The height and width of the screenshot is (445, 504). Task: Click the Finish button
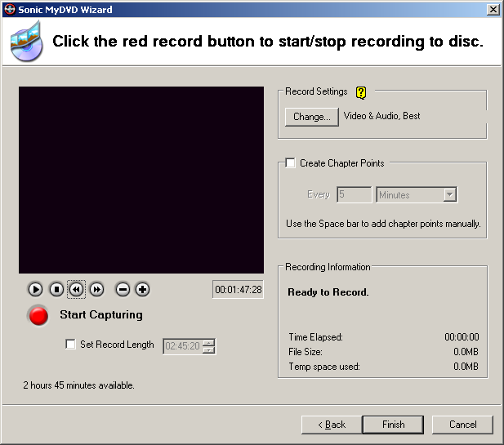pos(393,425)
